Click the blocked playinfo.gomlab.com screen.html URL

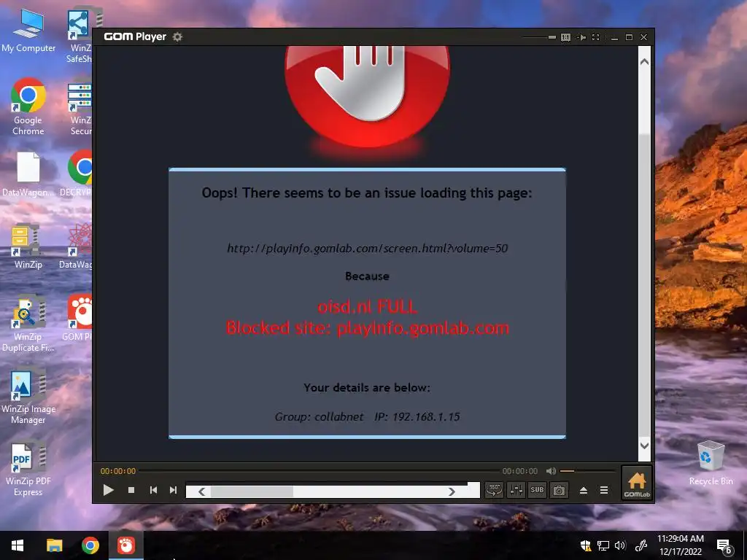pos(368,248)
